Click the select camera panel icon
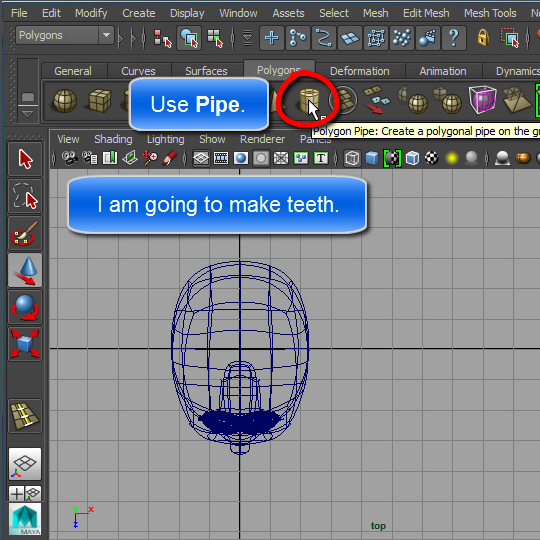 [70, 158]
